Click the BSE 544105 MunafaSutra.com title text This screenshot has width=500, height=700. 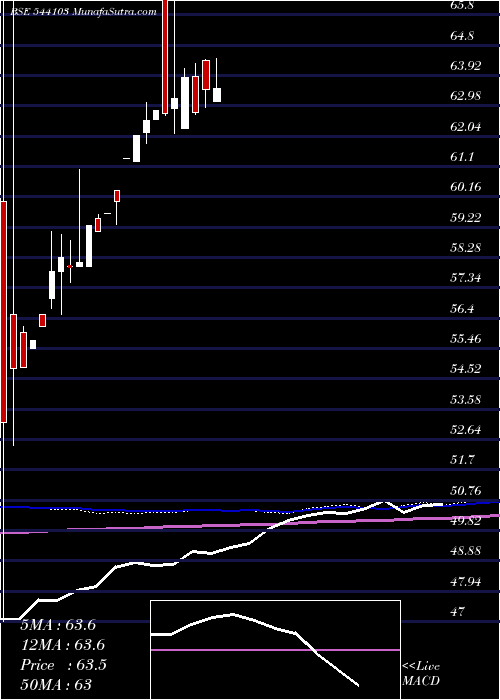tap(83, 12)
